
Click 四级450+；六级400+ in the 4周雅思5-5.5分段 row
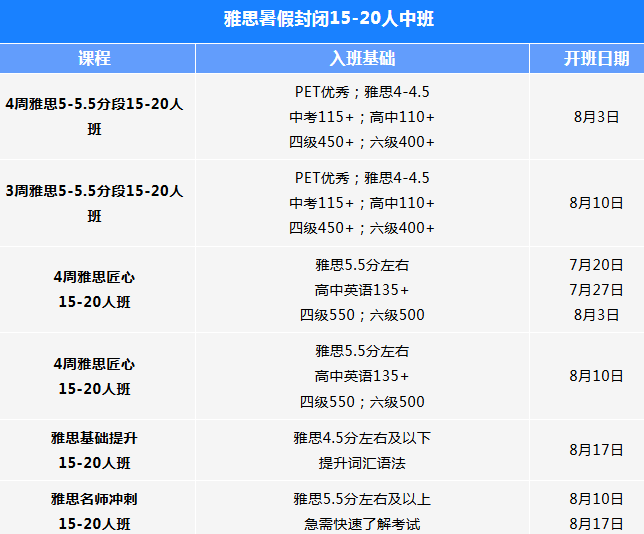362,142
